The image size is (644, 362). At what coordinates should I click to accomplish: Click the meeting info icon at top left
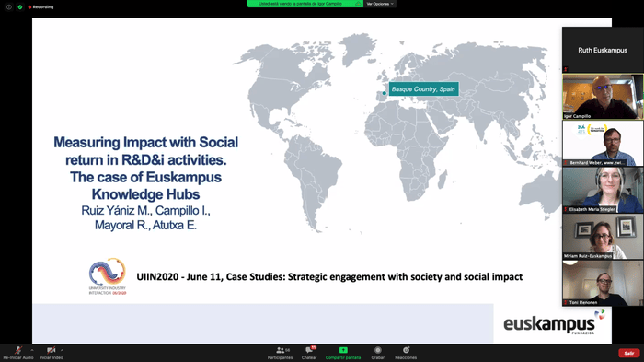[8, 7]
